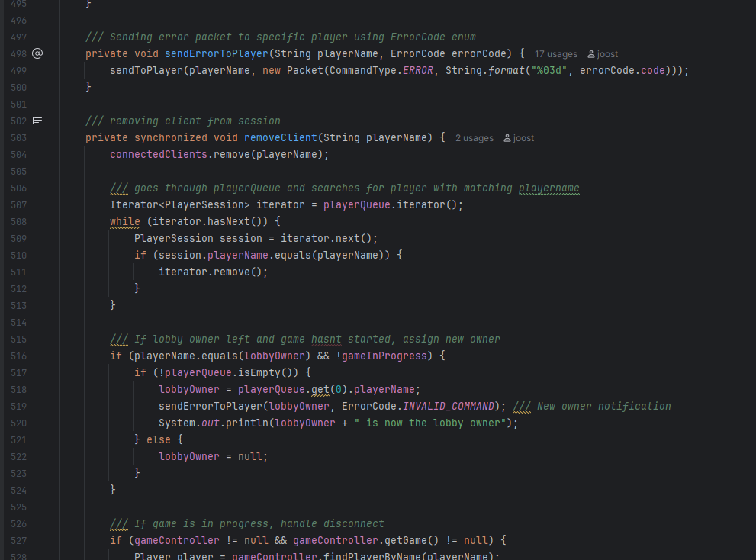Open the 2 usages inlay hint
This screenshot has width=756, height=560.
tap(474, 138)
